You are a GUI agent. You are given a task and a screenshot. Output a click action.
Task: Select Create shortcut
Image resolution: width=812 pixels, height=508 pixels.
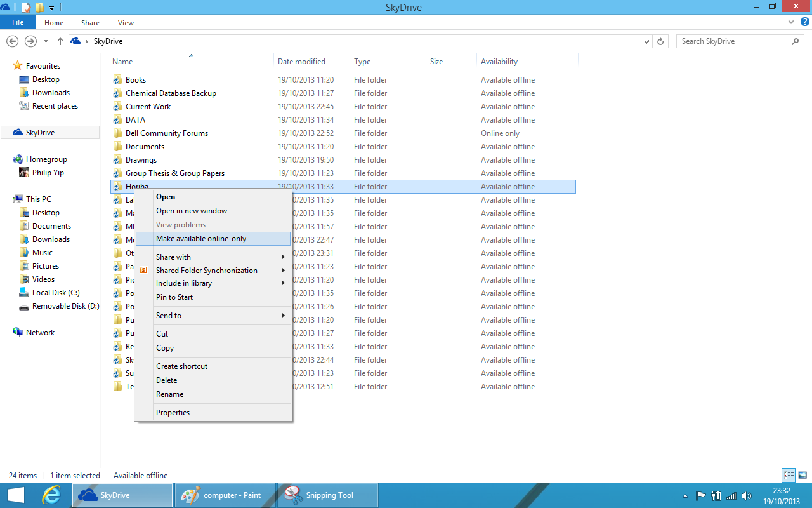(213, 366)
